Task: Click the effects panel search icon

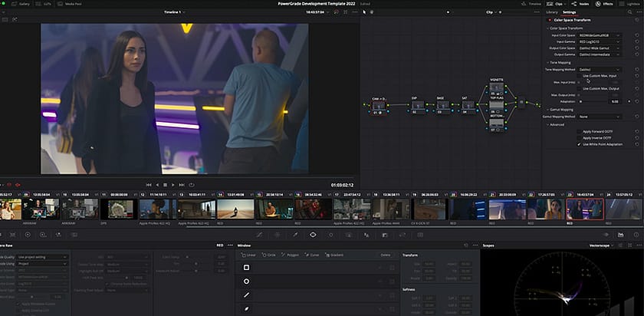Action: [x=630, y=12]
